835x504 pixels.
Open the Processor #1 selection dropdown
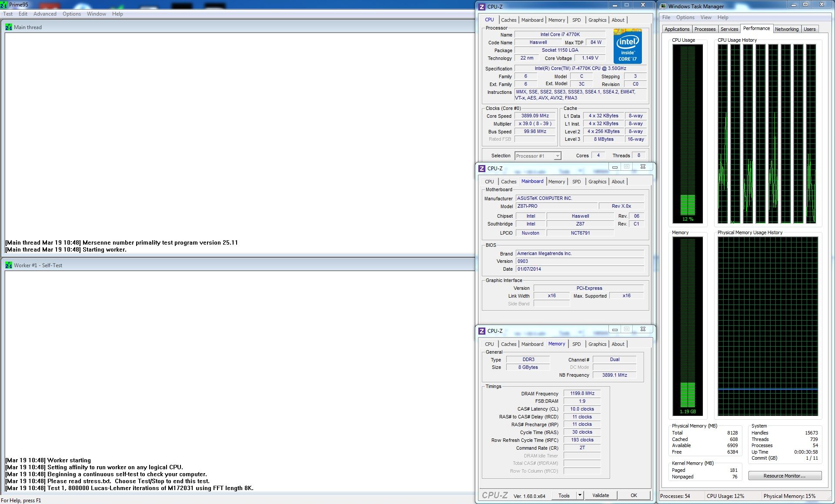[538, 156]
